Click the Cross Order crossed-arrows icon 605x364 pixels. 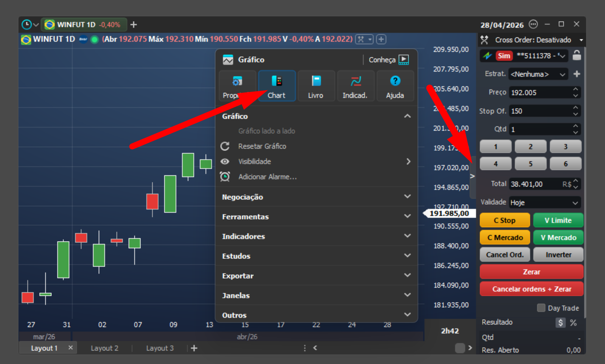coord(484,40)
